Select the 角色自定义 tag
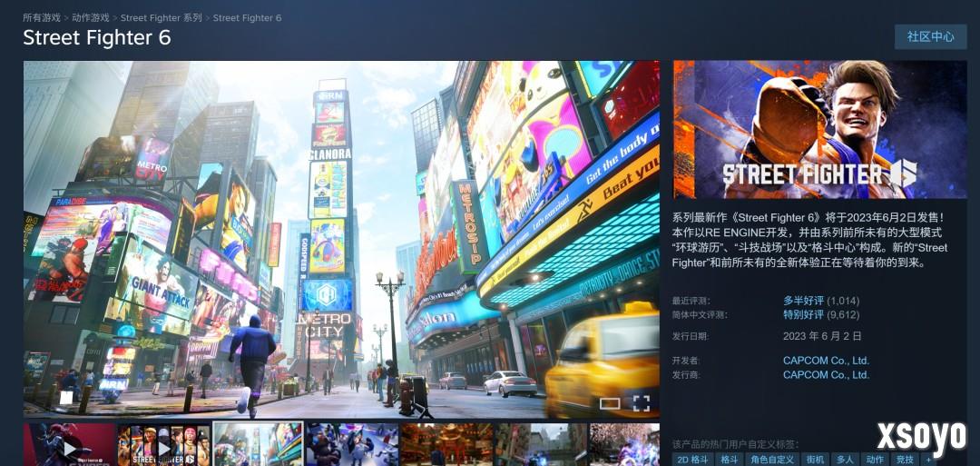The height and width of the screenshot is (466, 980). [771, 460]
